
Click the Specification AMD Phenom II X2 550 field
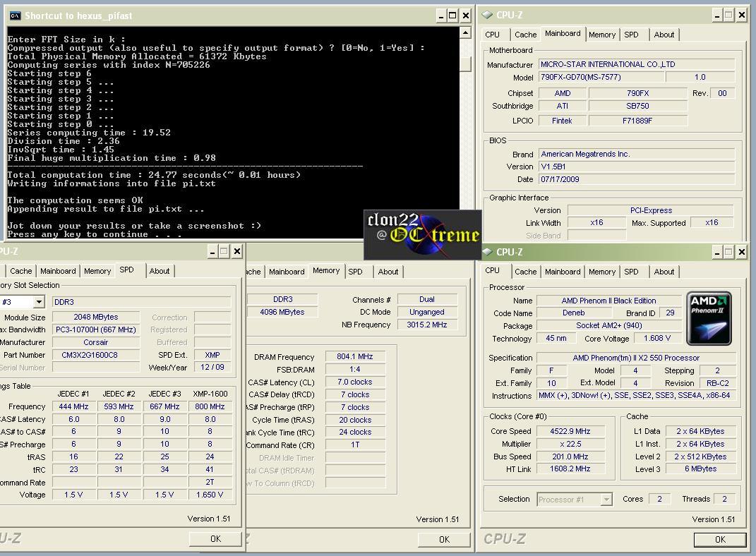(x=636, y=358)
